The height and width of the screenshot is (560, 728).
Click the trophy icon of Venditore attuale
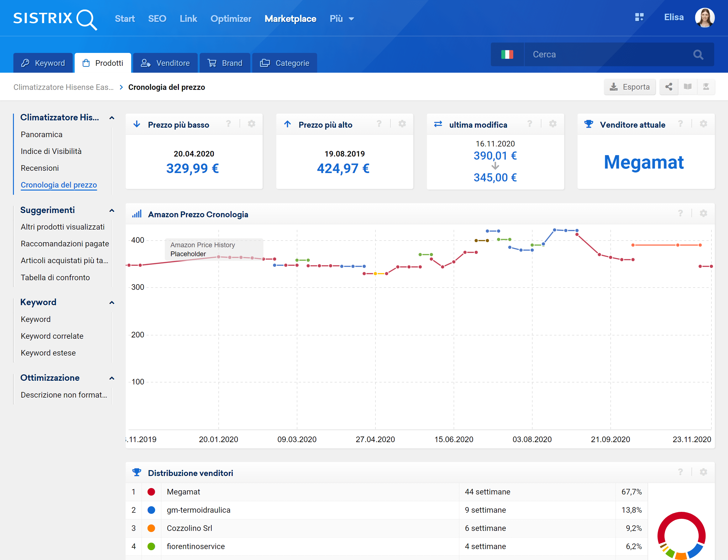point(589,124)
